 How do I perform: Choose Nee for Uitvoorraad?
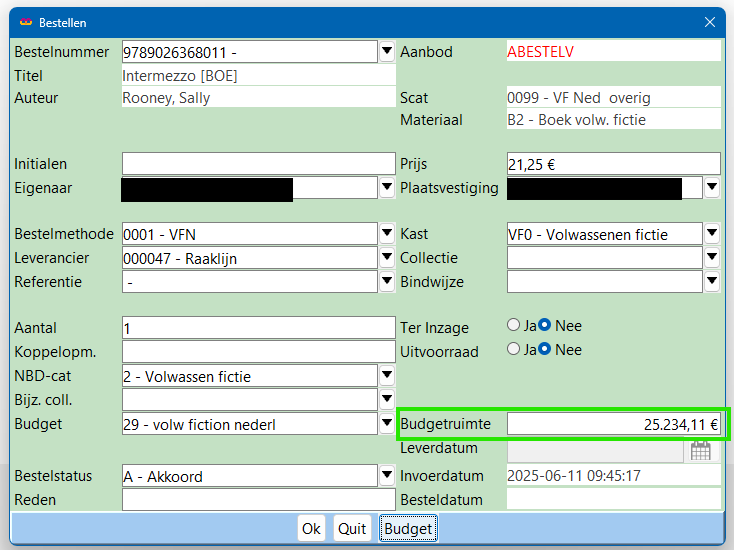[545, 350]
